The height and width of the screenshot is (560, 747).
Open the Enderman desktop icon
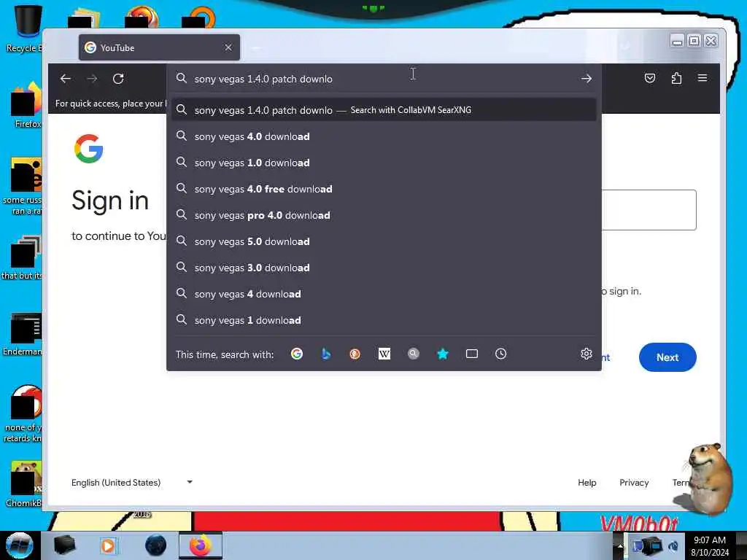23,334
